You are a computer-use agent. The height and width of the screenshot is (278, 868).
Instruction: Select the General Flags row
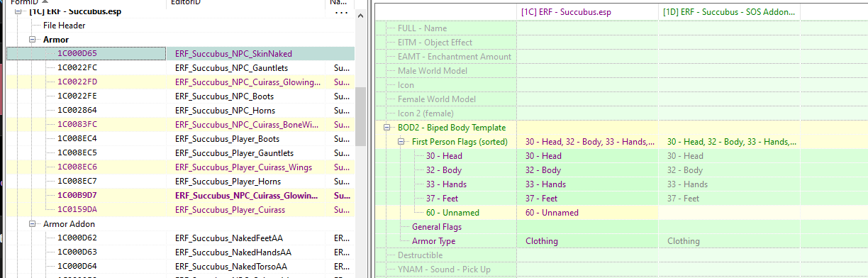436,227
